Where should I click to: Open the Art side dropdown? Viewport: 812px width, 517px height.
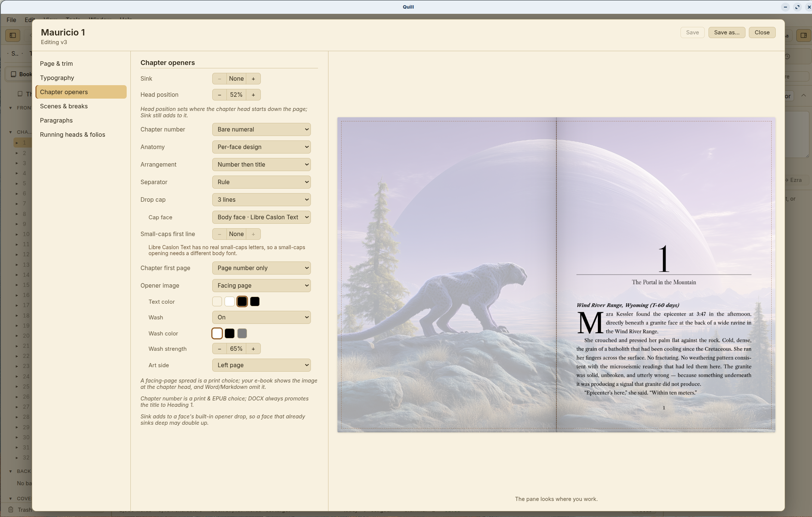click(x=262, y=365)
